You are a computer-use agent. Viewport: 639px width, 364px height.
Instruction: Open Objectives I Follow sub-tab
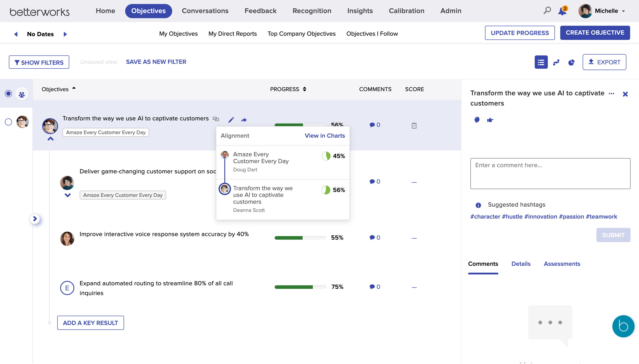click(x=372, y=34)
